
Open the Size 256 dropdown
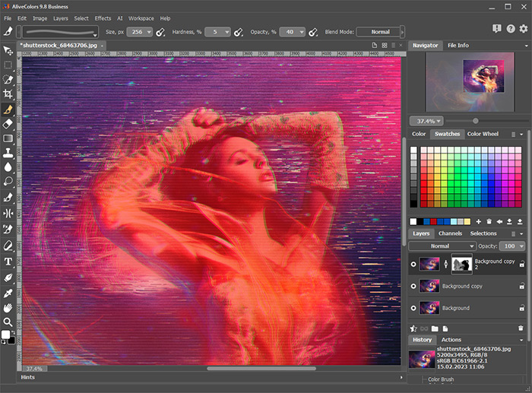[x=149, y=32]
